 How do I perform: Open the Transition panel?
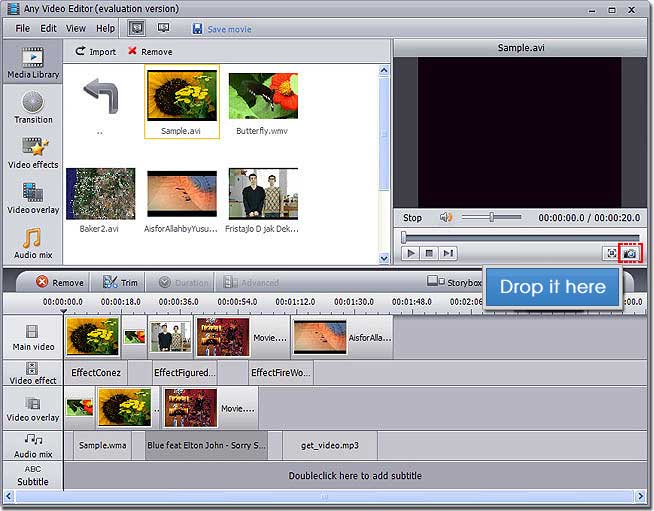[x=33, y=108]
